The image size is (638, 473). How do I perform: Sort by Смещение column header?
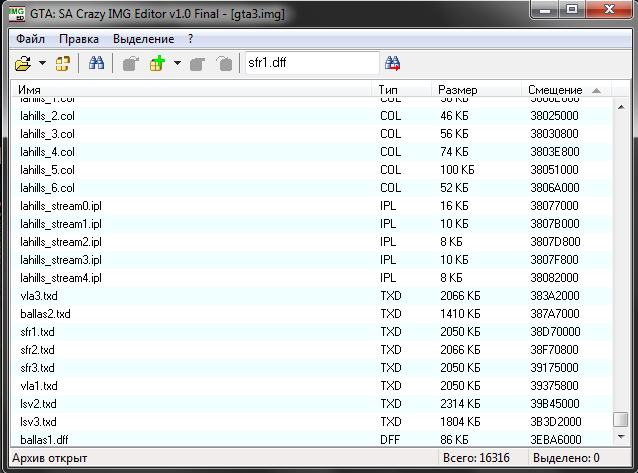point(566,90)
